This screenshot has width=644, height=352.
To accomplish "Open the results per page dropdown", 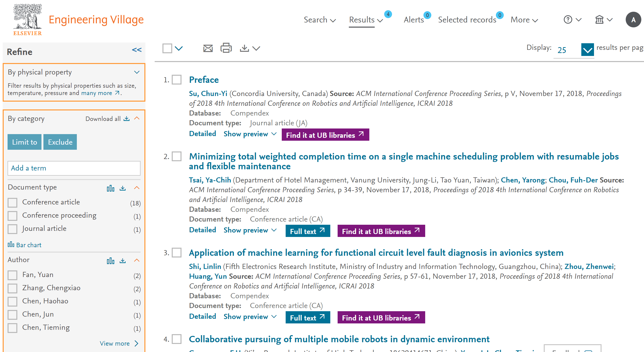I will (587, 50).
